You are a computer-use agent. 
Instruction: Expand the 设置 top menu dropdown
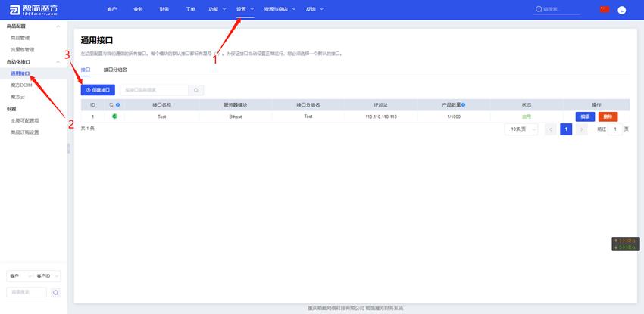[244, 9]
